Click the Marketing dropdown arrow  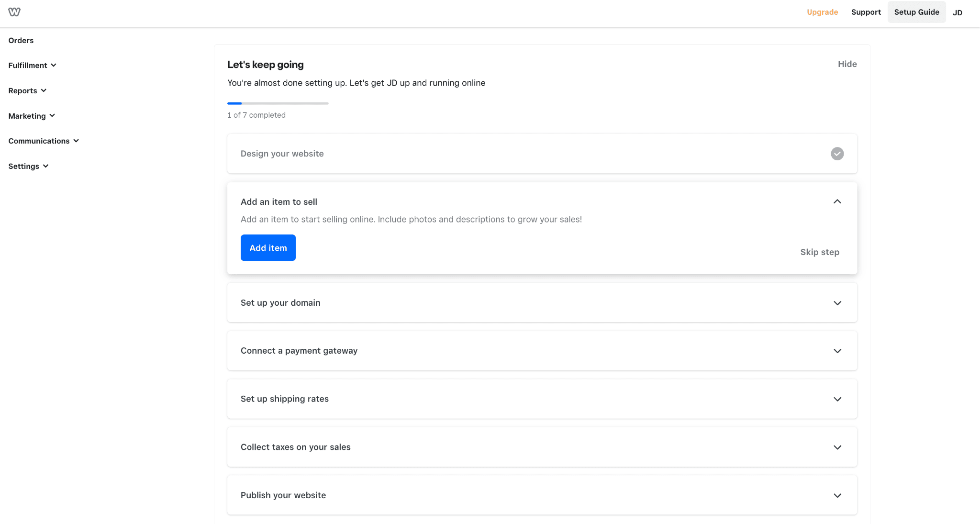[52, 115]
